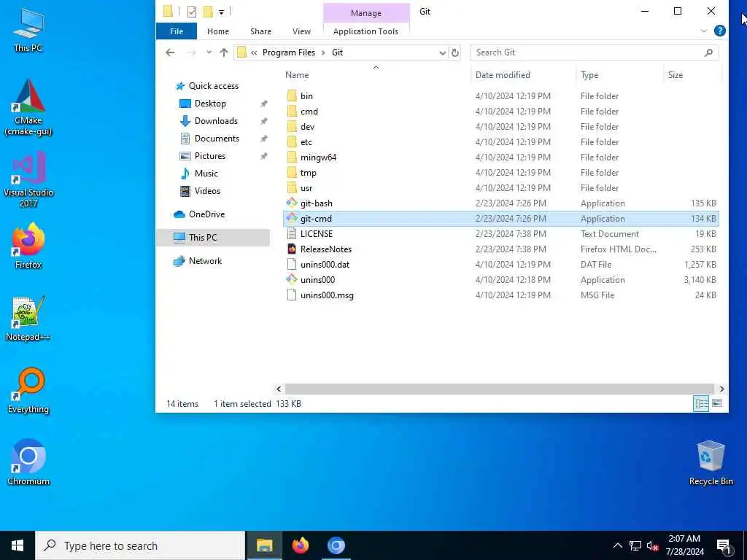Select Quick access in navigation pane
The image size is (747, 560).
[x=214, y=86]
